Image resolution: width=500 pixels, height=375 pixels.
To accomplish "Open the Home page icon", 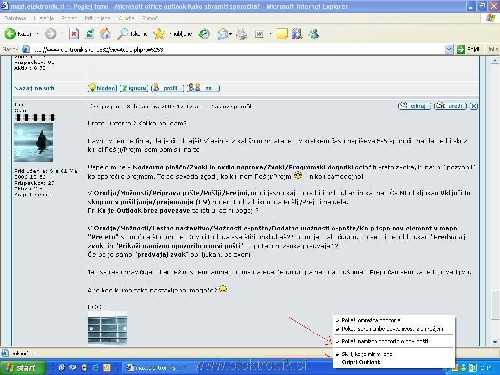I will tap(105, 34).
